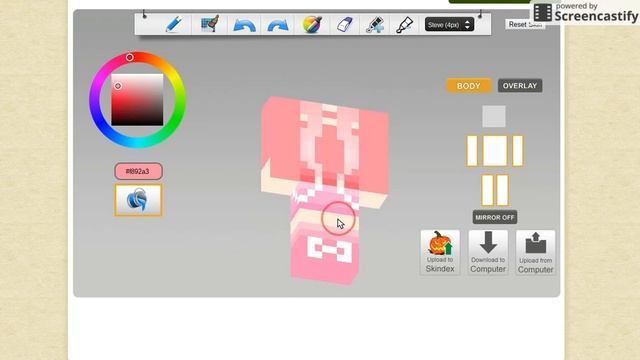
Task: Toggle the head box in body diagram
Action: (x=494, y=116)
